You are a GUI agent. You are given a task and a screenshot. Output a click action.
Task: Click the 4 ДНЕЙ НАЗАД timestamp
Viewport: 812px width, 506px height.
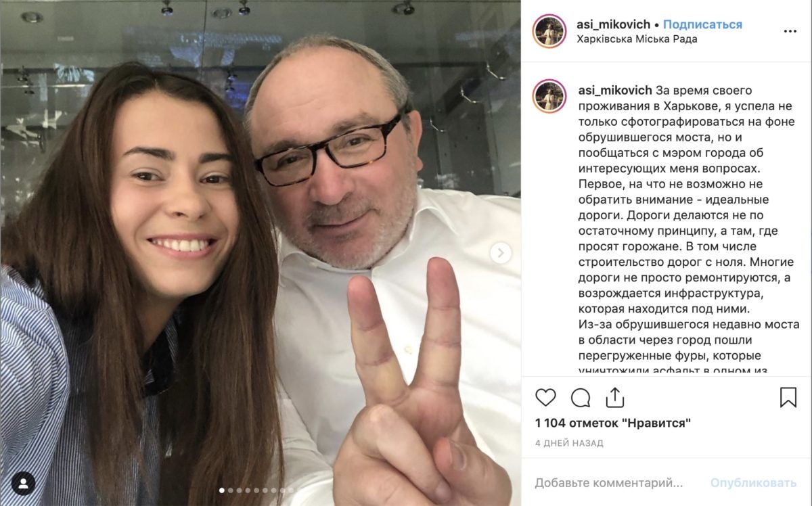569,443
